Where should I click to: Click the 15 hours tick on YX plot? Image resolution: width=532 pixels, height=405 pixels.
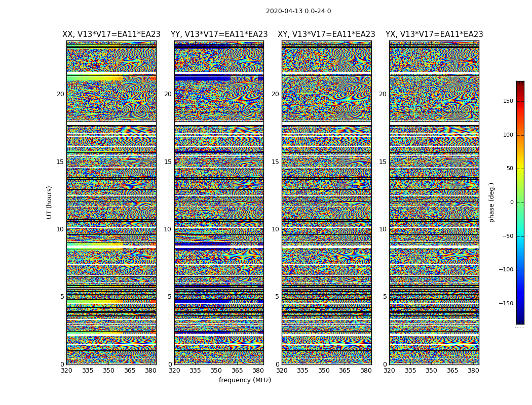[383, 162]
